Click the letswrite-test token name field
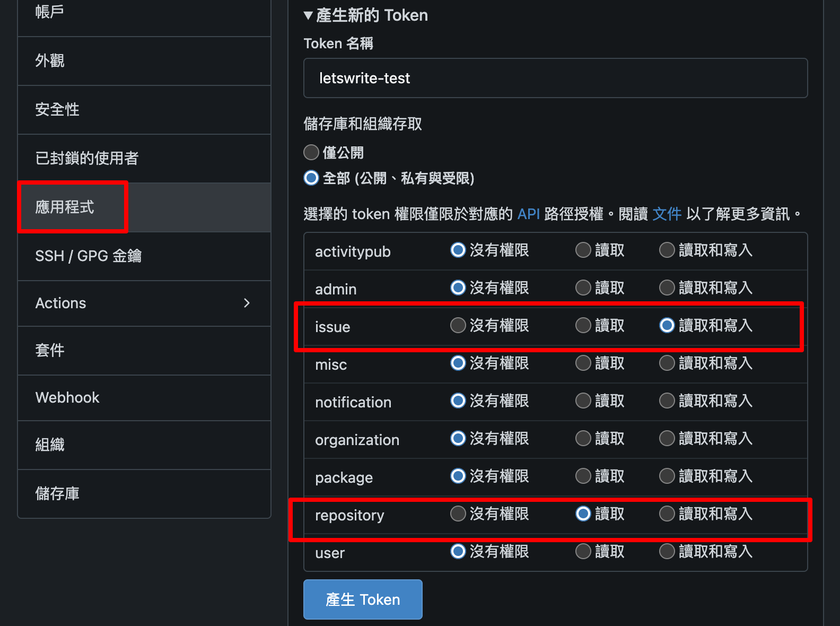840x626 pixels. pyautogui.click(x=555, y=78)
